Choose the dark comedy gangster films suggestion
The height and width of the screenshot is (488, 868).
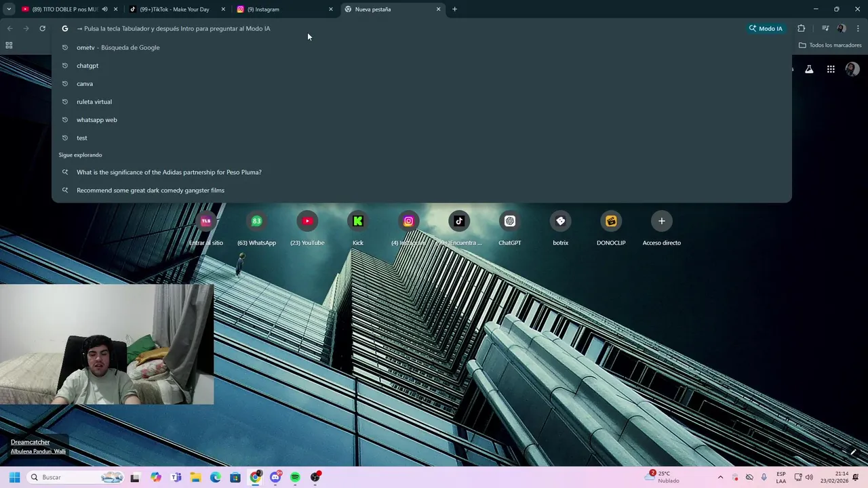[x=422, y=190]
